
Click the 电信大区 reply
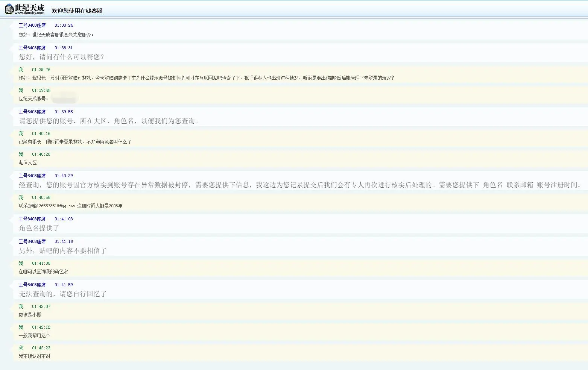coord(28,163)
